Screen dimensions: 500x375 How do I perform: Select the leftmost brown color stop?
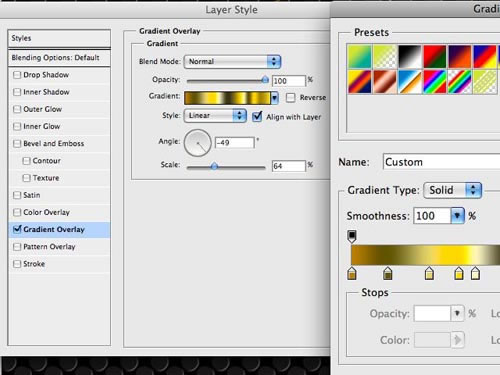tap(352, 273)
